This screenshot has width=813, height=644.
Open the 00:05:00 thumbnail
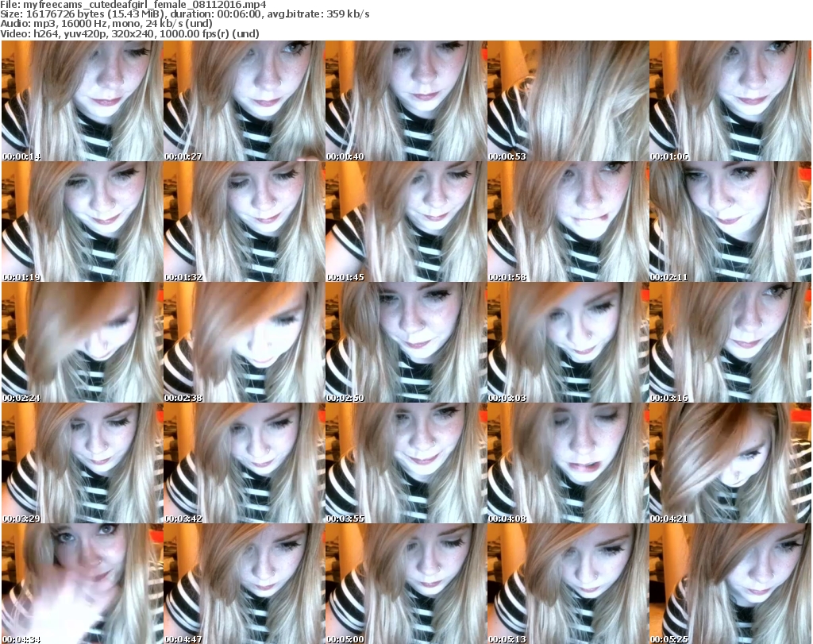click(x=405, y=584)
